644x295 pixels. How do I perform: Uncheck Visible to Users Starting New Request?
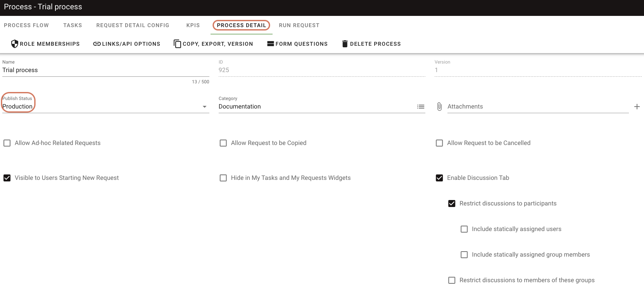[7, 178]
